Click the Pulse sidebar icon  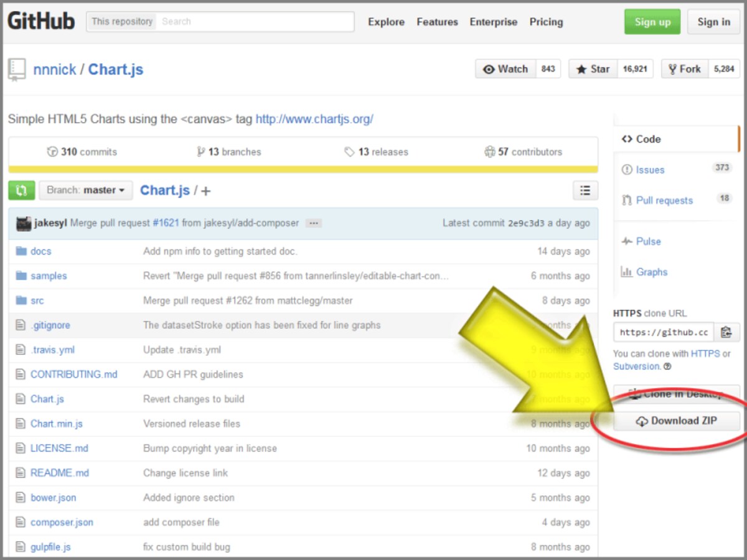pyautogui.click(x=626, y=241)
